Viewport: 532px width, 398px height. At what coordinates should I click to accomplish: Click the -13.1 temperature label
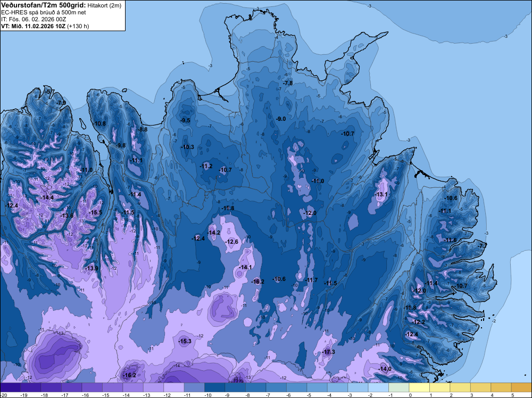pos(381,194)
